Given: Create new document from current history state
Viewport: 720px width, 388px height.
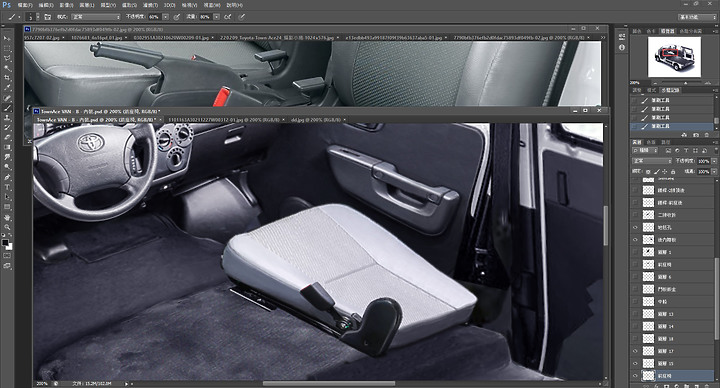Looking at the screenshot, I should (x=684, y=135).
